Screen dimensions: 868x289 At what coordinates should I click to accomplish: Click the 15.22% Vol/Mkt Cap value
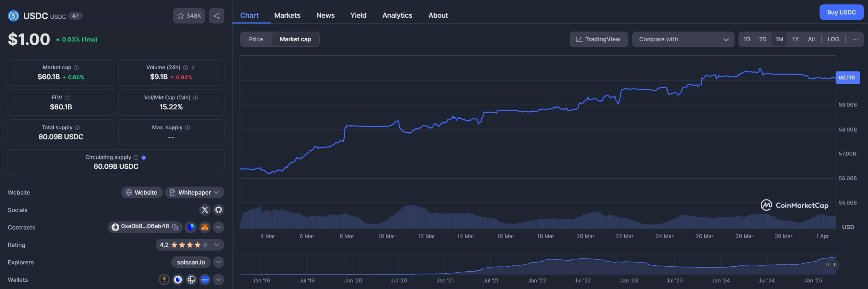point(171,107)
